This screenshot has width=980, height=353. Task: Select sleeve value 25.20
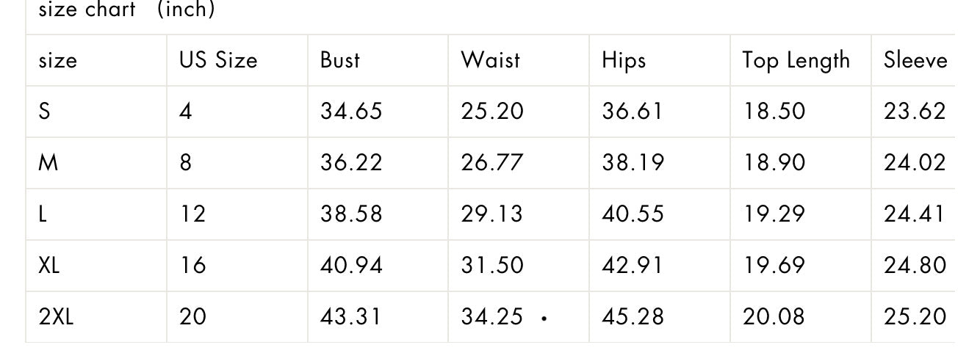[x=915, y=317]
